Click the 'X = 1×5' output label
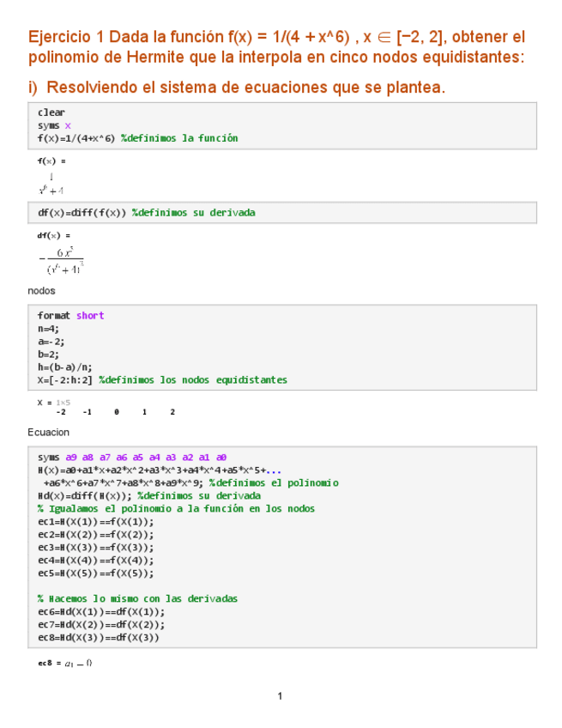Screen dimensions: 562x728 53,402
